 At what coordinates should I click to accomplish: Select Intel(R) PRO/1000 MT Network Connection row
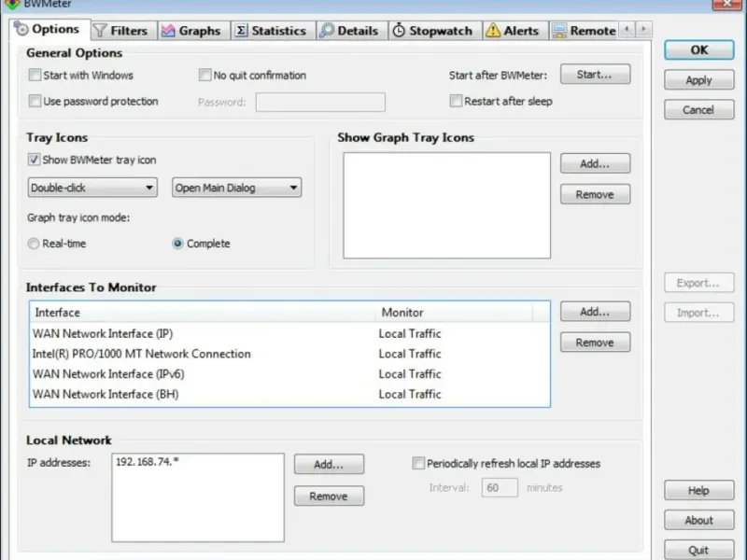289,354
